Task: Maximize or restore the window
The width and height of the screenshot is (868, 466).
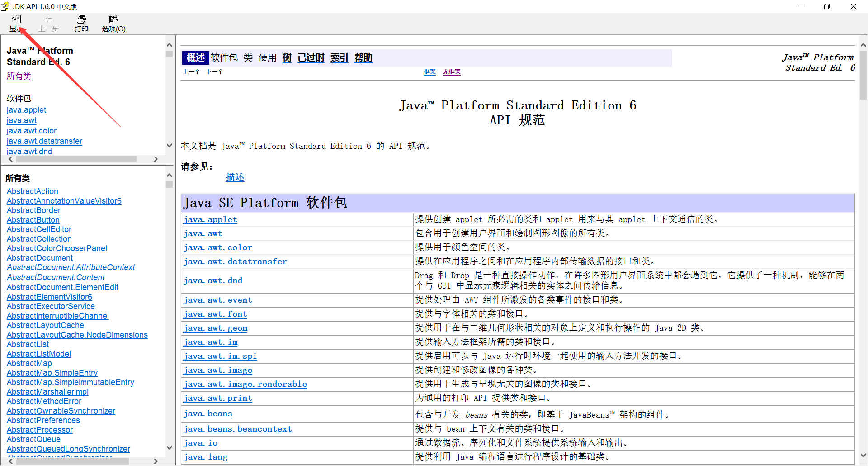Action: pyautogui.click(x=827, y=6)
